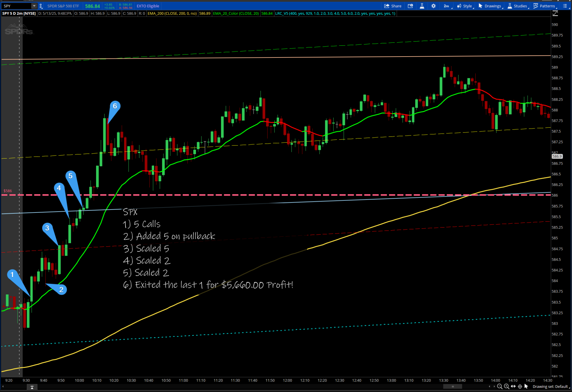Click the symbol link clipboard icon
Image resolution: width=572 pixels, height=392 pixels.
point(41,6)
